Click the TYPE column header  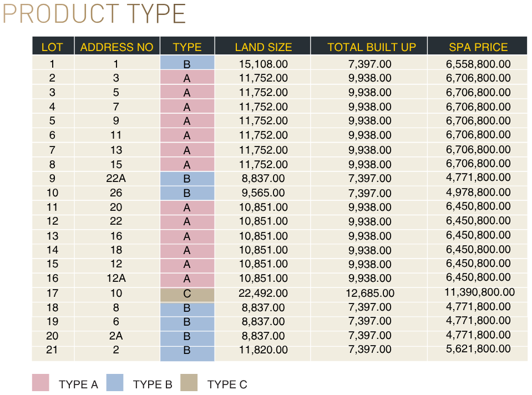(187, 47)
